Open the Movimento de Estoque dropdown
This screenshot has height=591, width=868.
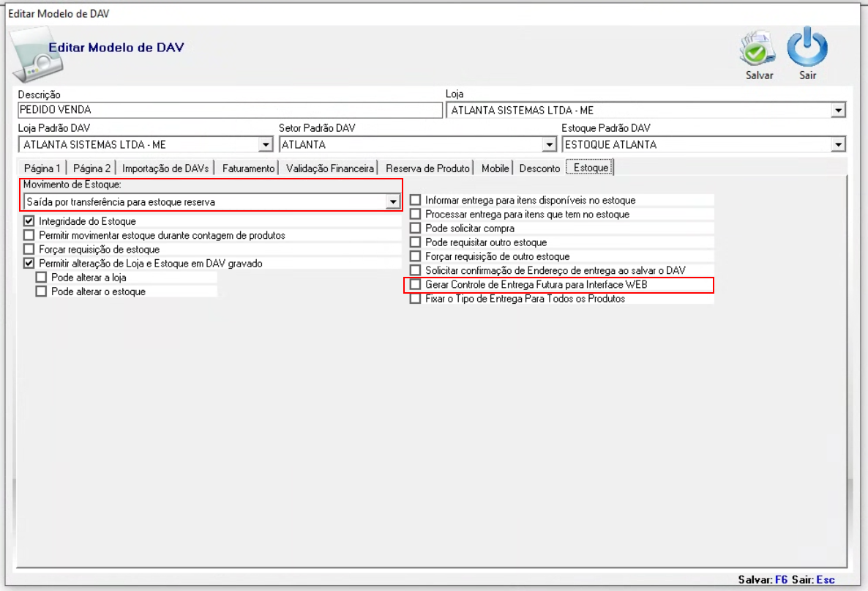click(x=393, y=201)
